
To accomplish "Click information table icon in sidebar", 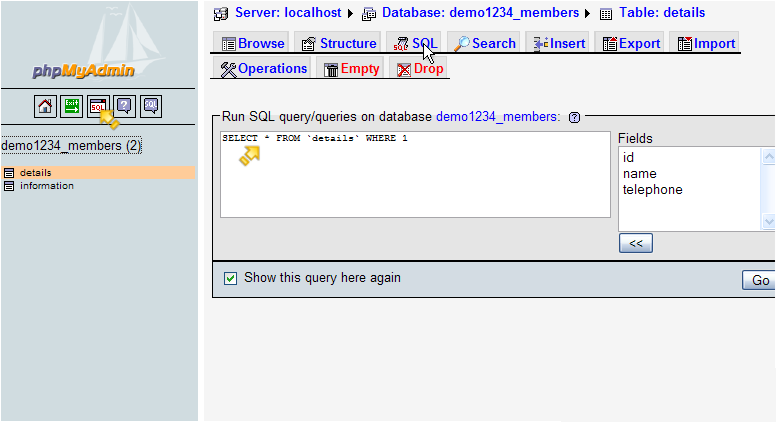I will pos(9,186).
